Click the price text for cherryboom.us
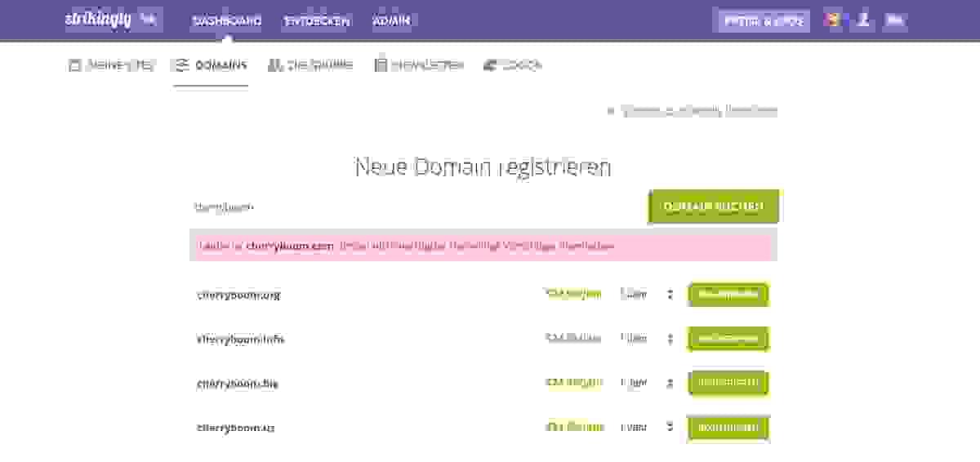This screenshot has width=980, height=462. [x=573, y=426]
